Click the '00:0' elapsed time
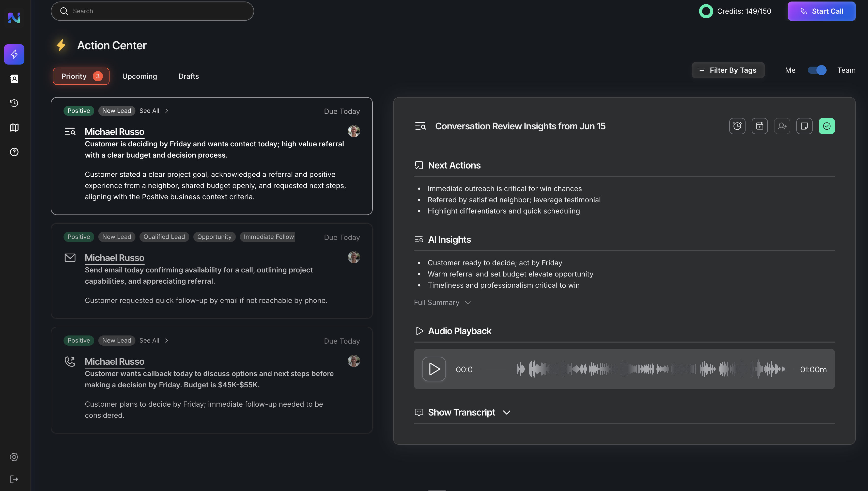The height and width of the screenshot is (491, 868). tap(464, 369)
